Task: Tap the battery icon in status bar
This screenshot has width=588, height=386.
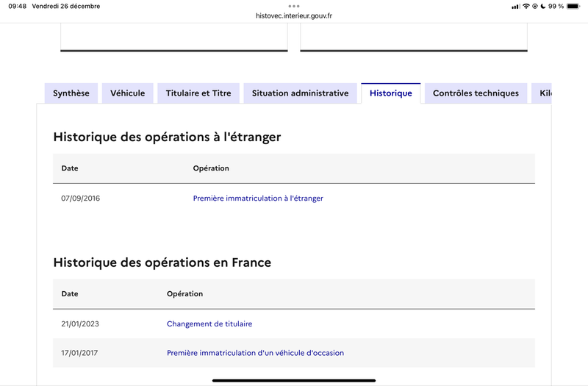Action: [573, 6]
